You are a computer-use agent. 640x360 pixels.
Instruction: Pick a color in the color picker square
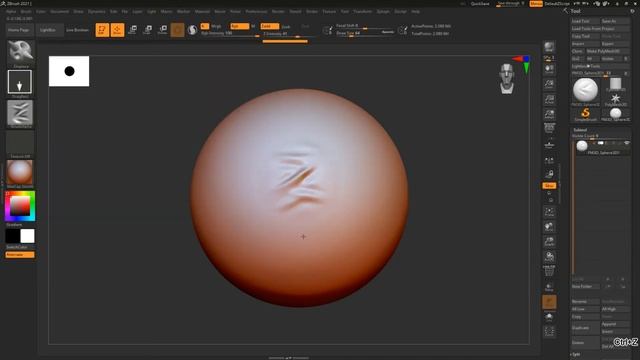20,206
